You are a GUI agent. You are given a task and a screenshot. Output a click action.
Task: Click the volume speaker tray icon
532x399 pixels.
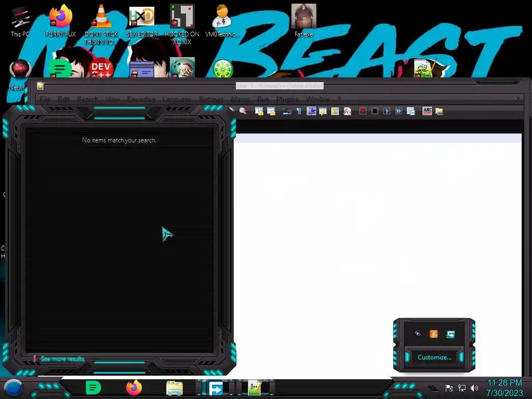[x=474, y=388]
